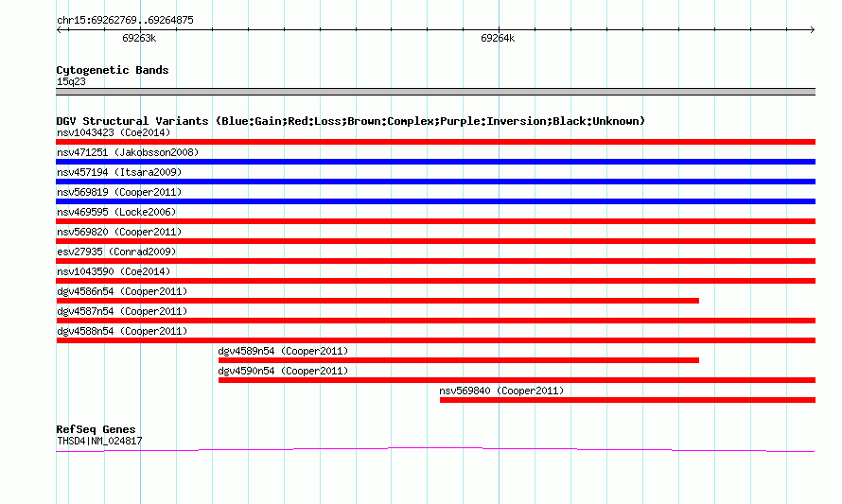Click the dgv4587n54 (Cooper2011) label
The image size is (842, 504).
coord(122,311)
